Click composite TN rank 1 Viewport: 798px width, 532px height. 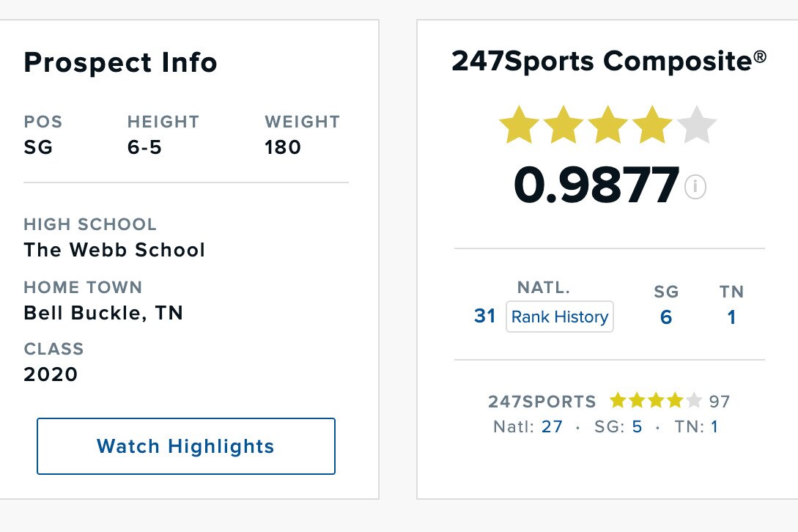click(731, 317)
